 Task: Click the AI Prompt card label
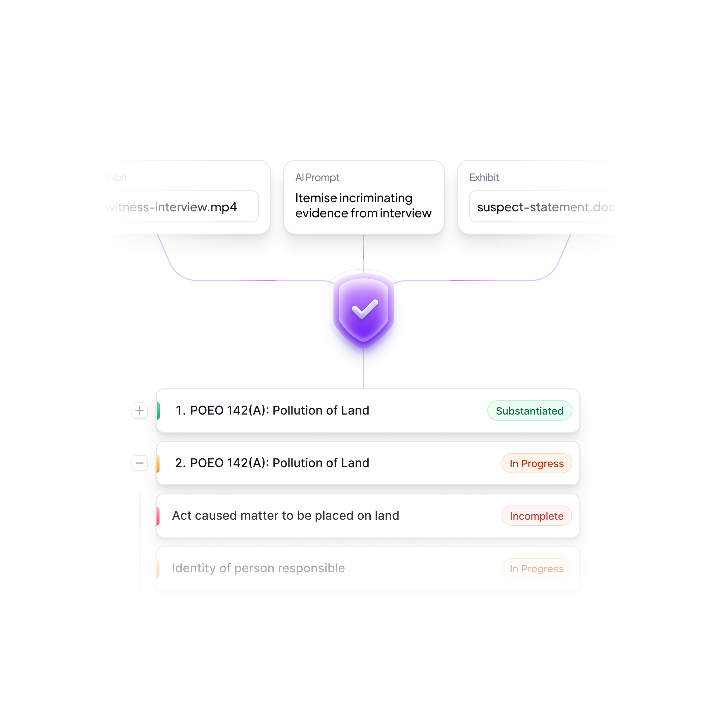tap(317, 178)
